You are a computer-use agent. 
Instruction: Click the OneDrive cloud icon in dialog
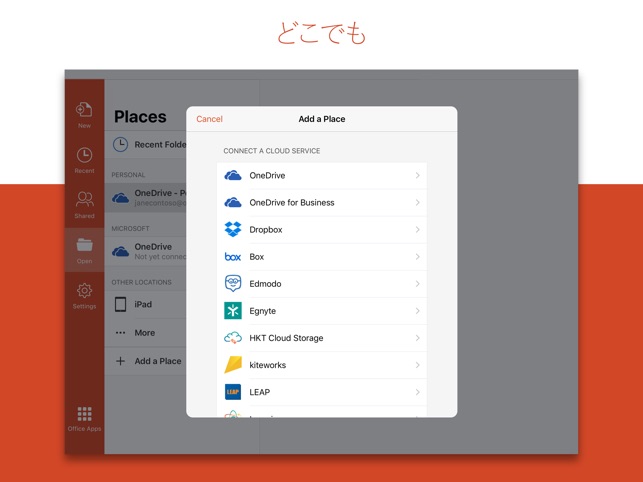233,176
